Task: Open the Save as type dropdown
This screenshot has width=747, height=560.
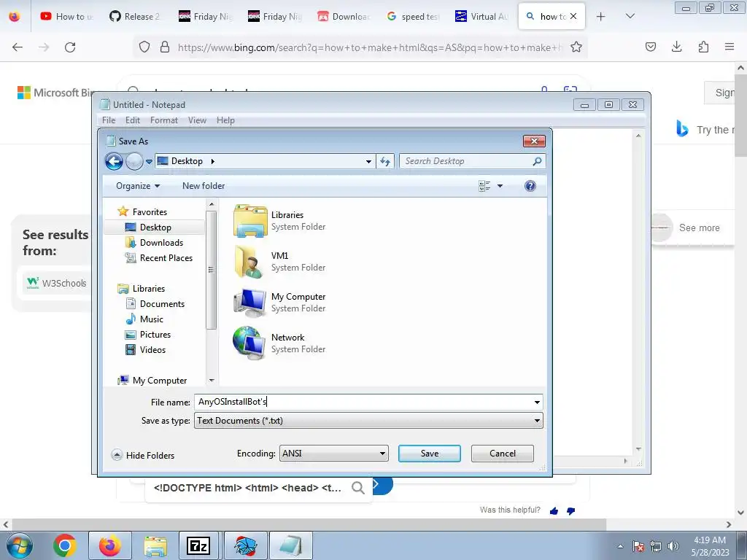Action: pyautogui.click(x=368, y=421)
